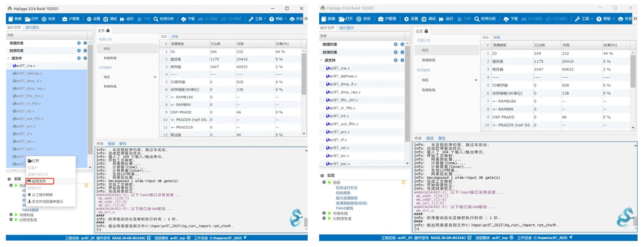This screenshot has width=644, height=247.
Task: Click edit icon after 器件型号 in left status bar
Action: pyautogui.click(x=149, y=238)
